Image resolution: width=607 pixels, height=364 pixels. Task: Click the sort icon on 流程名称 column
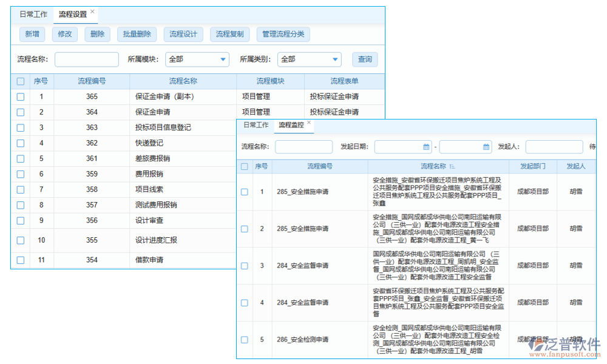(x=452, y=165)
